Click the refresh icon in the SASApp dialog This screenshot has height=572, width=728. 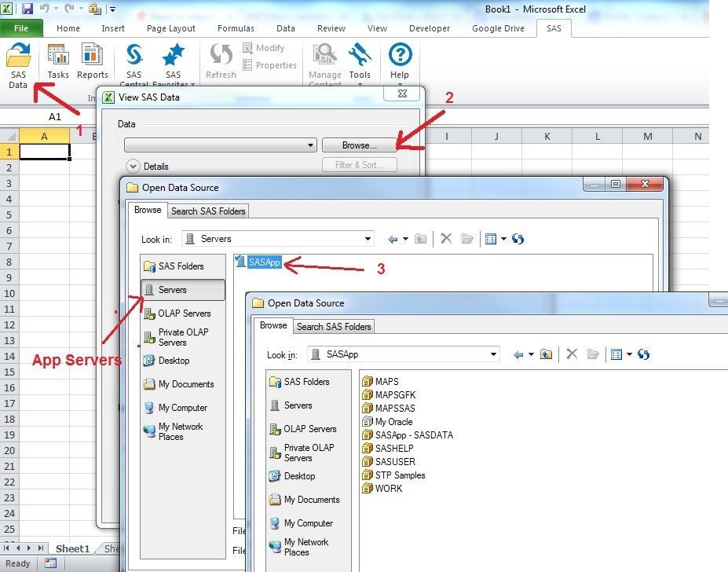(643, 354)
